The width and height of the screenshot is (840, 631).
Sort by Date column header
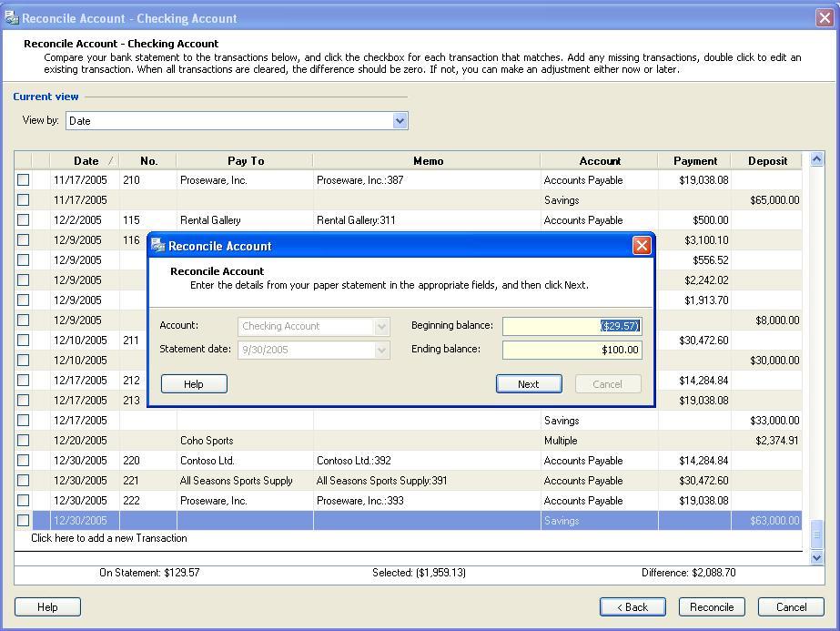pos(86,161)
